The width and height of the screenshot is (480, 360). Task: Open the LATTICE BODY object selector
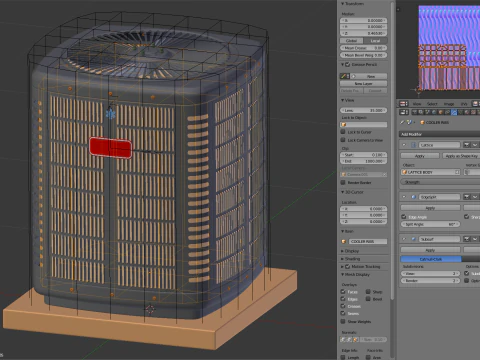431,172
